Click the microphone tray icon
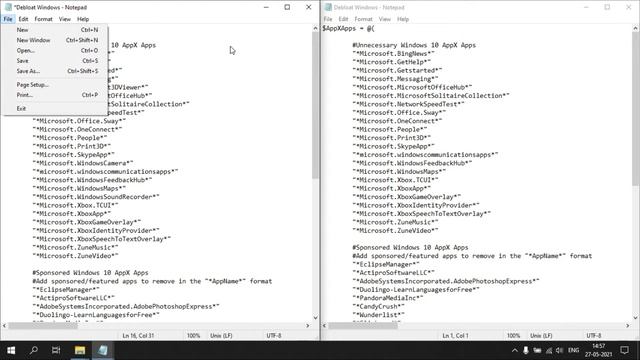Viewport: 640px width, 360px height. [x=526, y=350]
